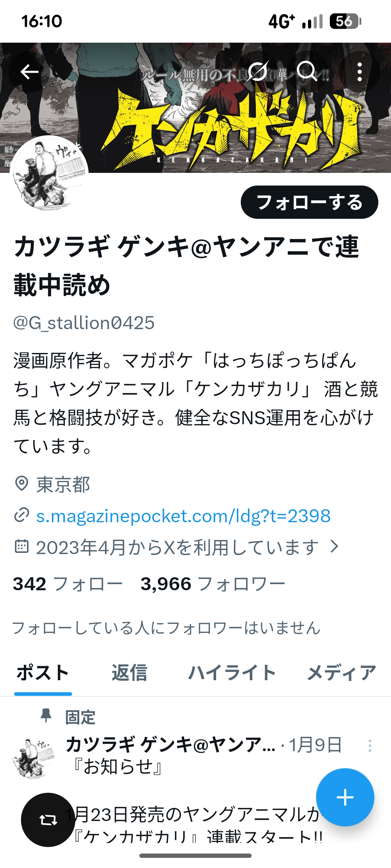The width and height of the screenshot is (391, 868).
Task: Tap the blue compose post button
Action: [x=345, y=797]
